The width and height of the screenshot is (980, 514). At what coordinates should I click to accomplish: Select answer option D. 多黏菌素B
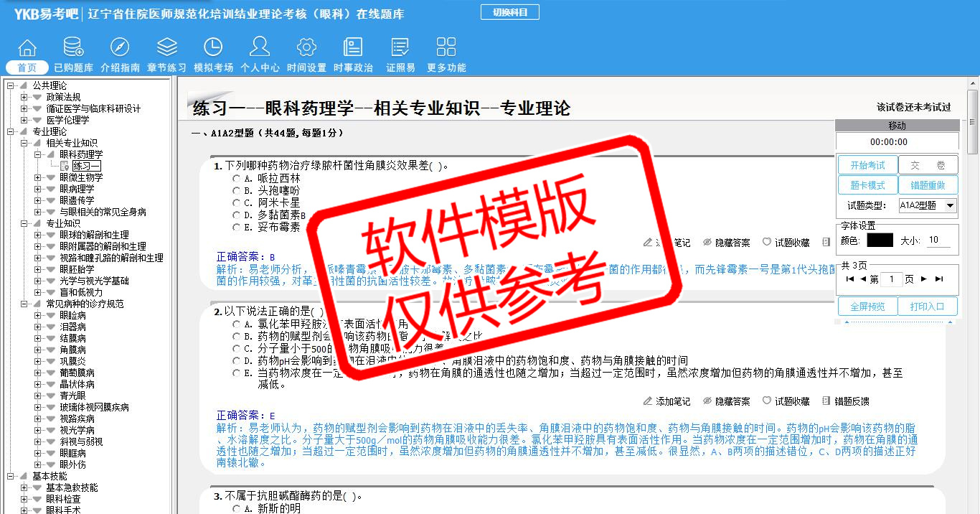tap(237, 215)
